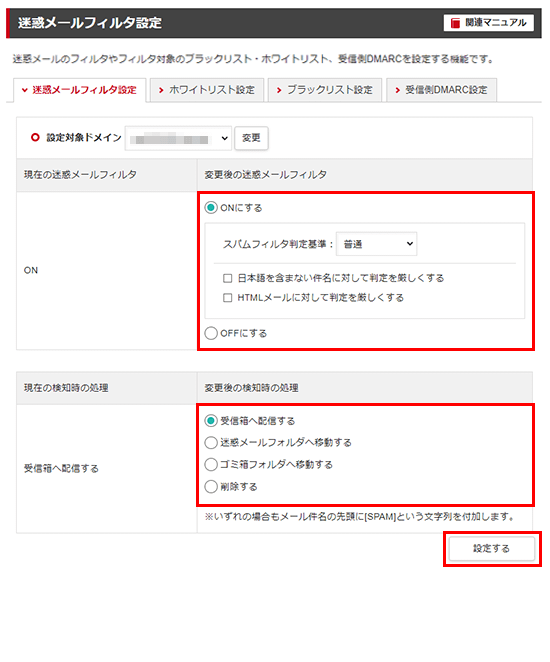Check 日本語を含まない件名に対して判定を厳しくする

228,278
